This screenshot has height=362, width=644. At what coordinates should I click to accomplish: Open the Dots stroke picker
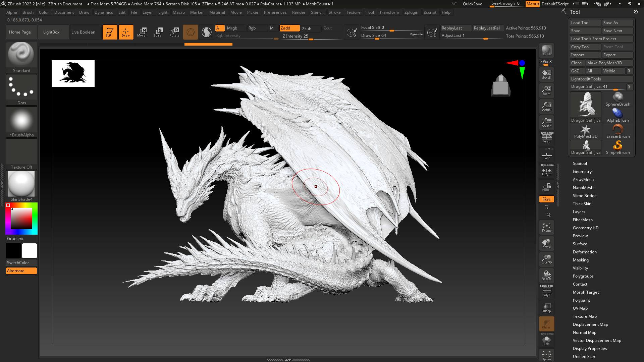[x=21, y=89]
